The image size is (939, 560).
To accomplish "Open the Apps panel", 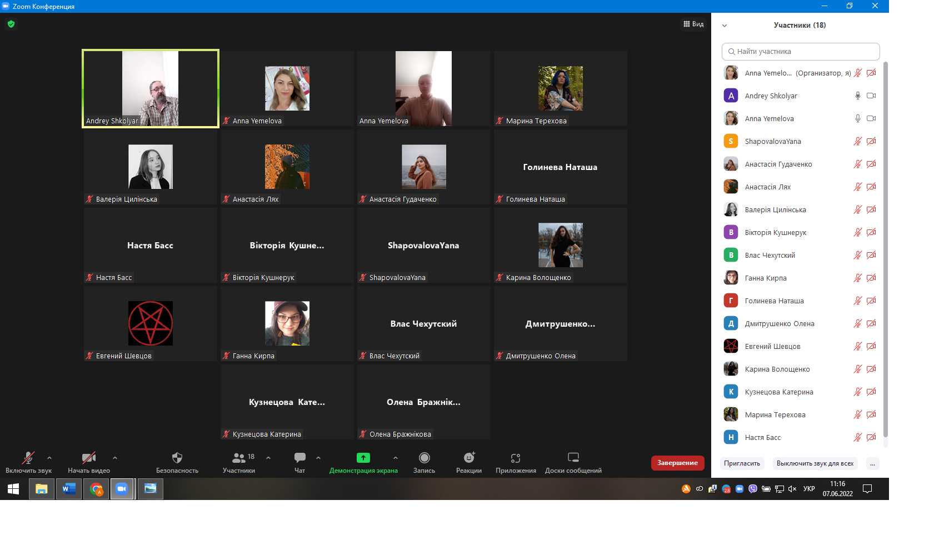I will pos(516,462).
